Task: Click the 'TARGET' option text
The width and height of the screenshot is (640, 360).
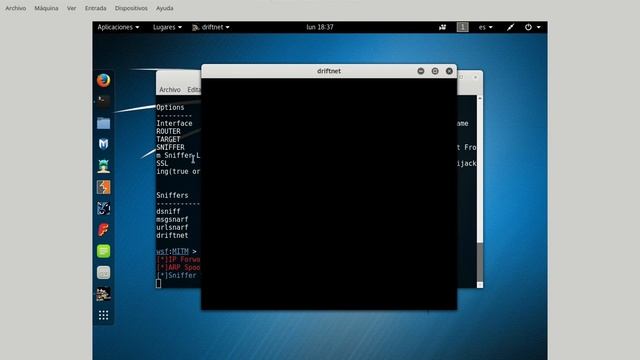Action: [x=168, y=139]
